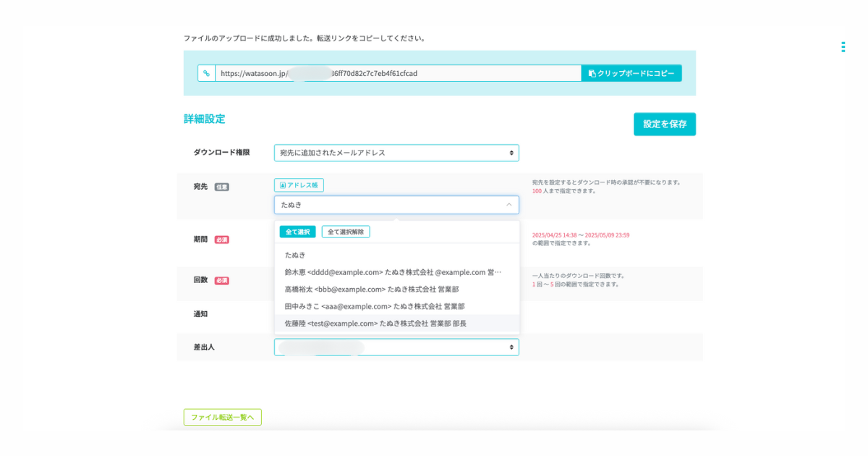Click the transfer URL text field
The width and height of the screenshot is (868, 456).
[x=398, y=73]
